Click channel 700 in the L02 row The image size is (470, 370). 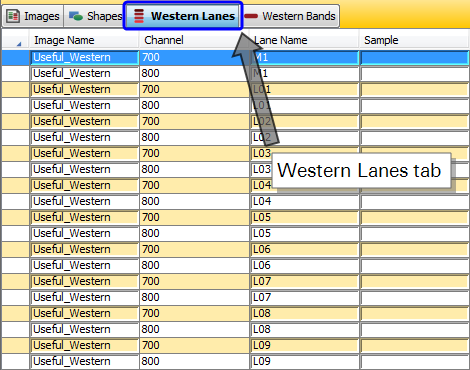coord(194,121)
